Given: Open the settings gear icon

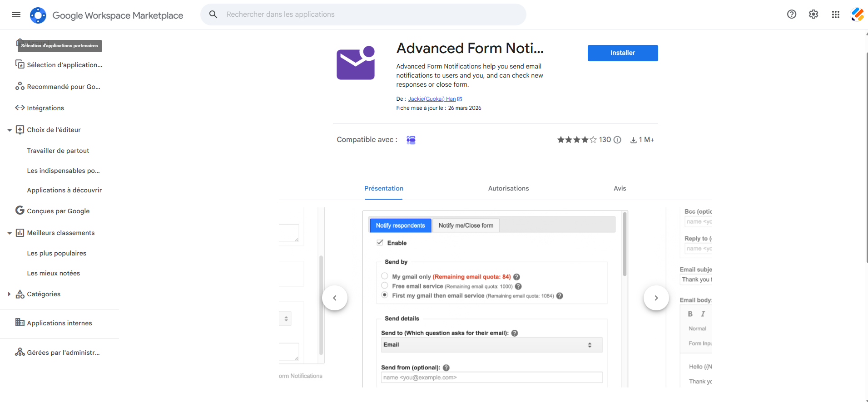Looking at the screenshot, I should (x=813, y=15).
